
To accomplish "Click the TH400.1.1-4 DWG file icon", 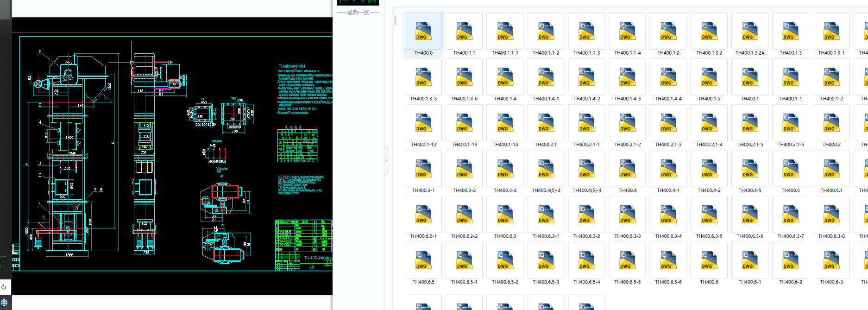I will tap(627, 31).
